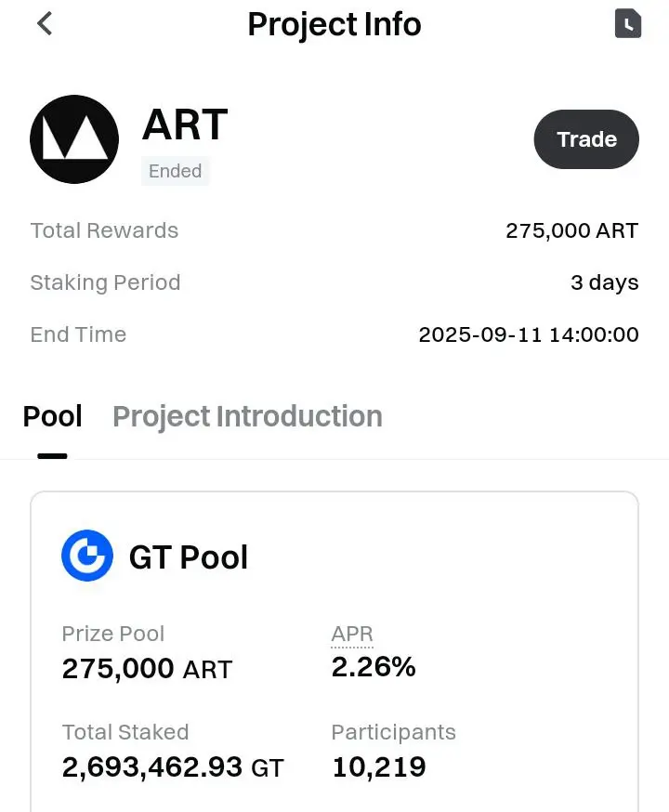Tap the underlined APR label for details
The height and width of the screenshot is (812, 669).
352,635
